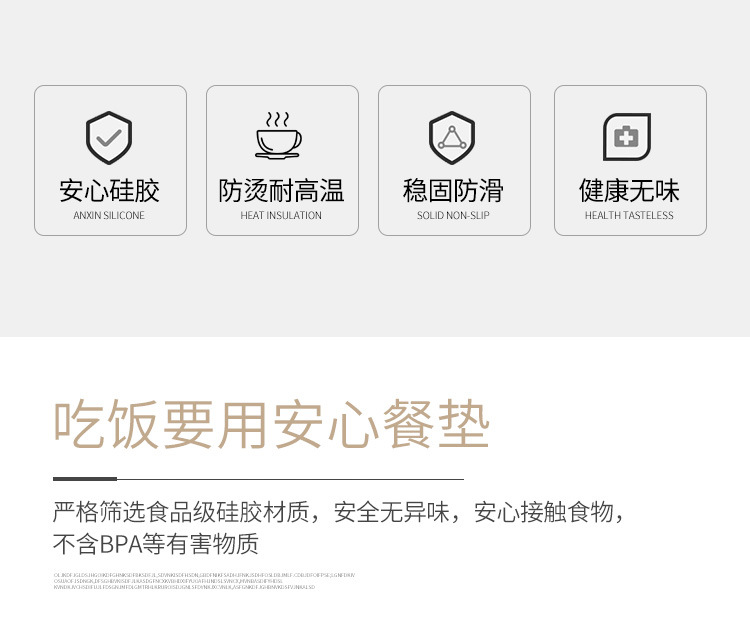Select the 安全无异味 phrase
The width and height of the screenshot is (750, 624).
point(391,512)
